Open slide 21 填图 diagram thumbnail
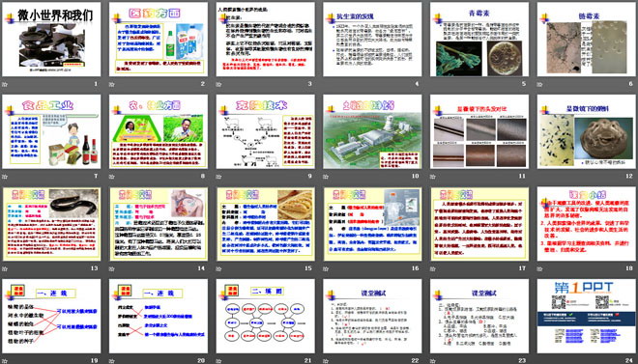Viewport: 638px width, 364px height. pyautogui.click(x=265, y=316)
